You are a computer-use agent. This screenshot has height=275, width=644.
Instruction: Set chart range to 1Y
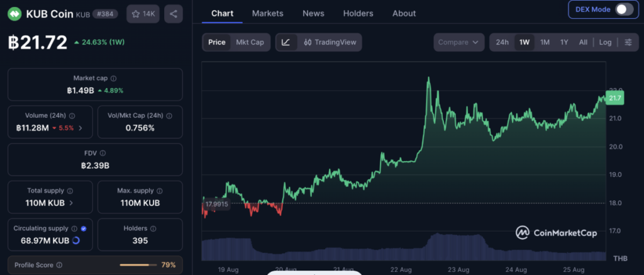(x=564, y=42)
